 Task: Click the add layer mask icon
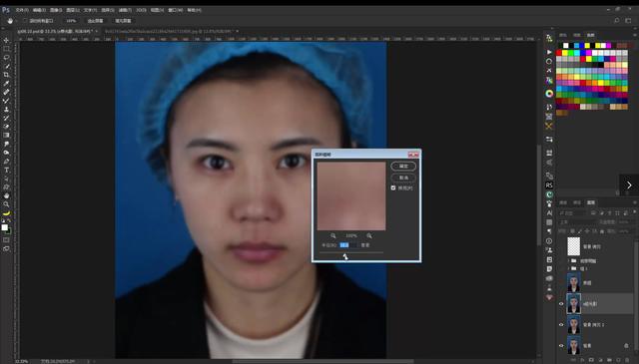click(591, 360)
